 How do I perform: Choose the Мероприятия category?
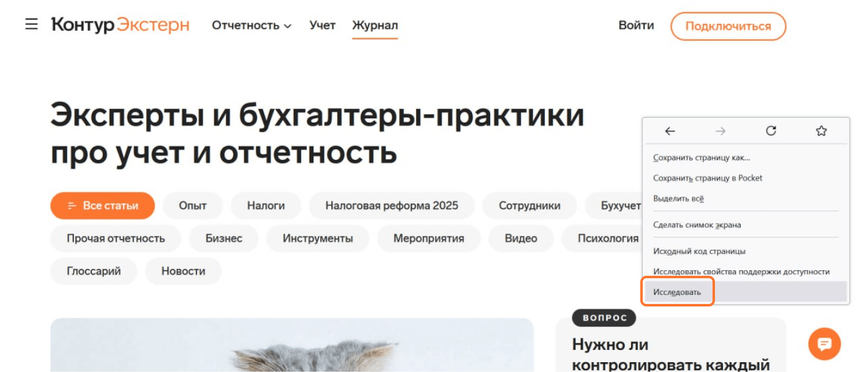coord(428,238)
